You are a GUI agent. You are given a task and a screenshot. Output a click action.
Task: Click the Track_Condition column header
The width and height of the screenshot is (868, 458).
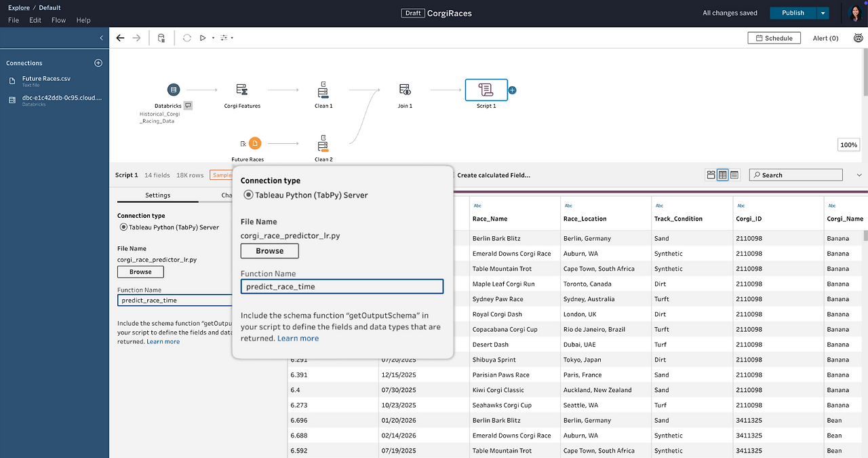tap(678, 218)
